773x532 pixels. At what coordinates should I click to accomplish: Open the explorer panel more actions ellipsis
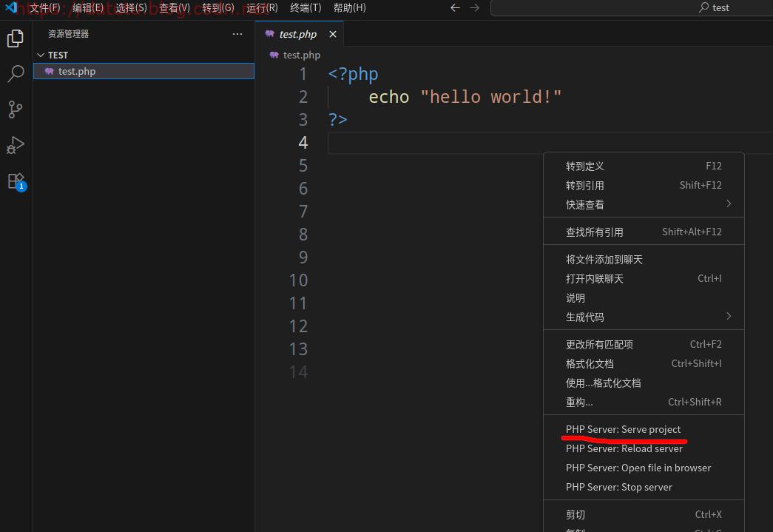(237, 34)
